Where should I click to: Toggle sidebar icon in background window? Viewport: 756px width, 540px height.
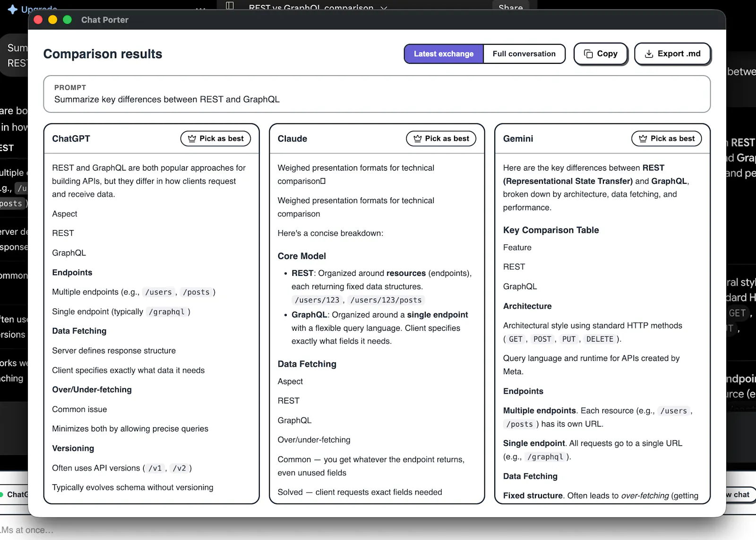pos(230,6)
